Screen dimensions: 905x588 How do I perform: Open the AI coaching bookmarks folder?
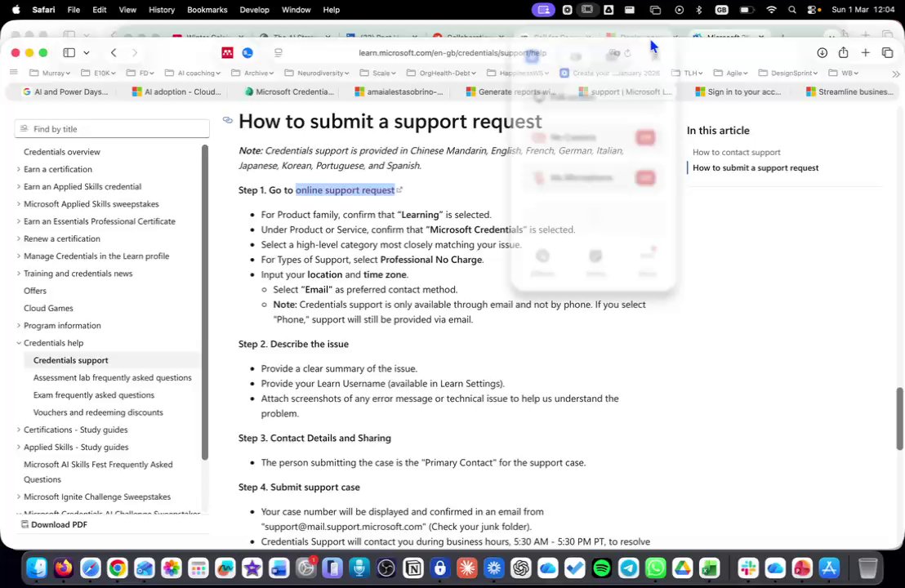click(193, 73)
